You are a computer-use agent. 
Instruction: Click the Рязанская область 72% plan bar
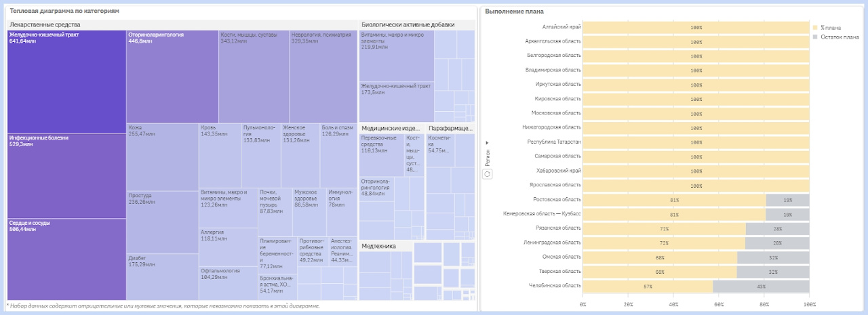(x=665, y=228)
